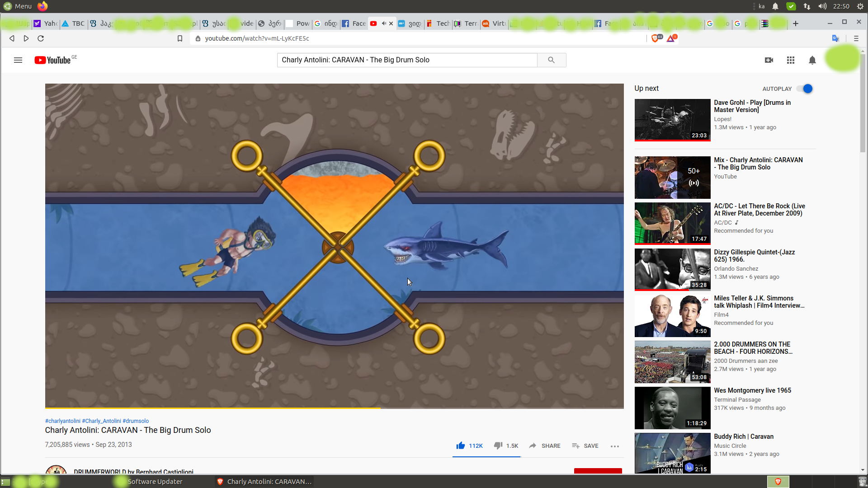Mute the tab via speaker icon
Screen dimensions: 868x488
click(x=383, y=23)
